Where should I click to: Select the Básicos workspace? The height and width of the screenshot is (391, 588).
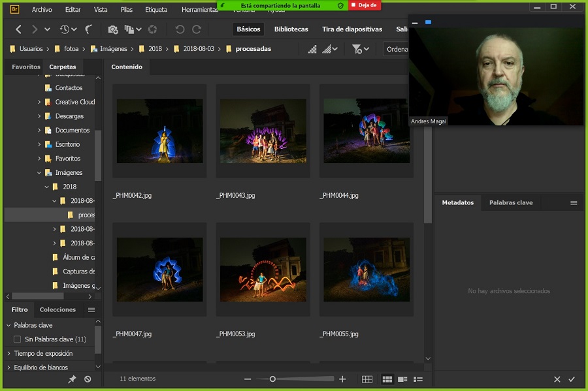coord(248,29)
